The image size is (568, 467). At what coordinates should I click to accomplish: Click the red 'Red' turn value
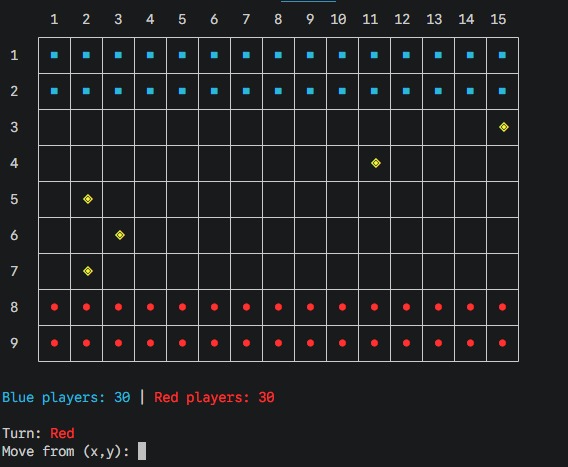point(62,433)
